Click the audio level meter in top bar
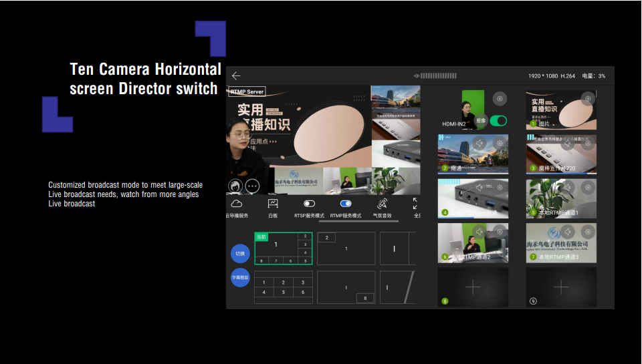 pyautogui.click(x=438, y=75)
